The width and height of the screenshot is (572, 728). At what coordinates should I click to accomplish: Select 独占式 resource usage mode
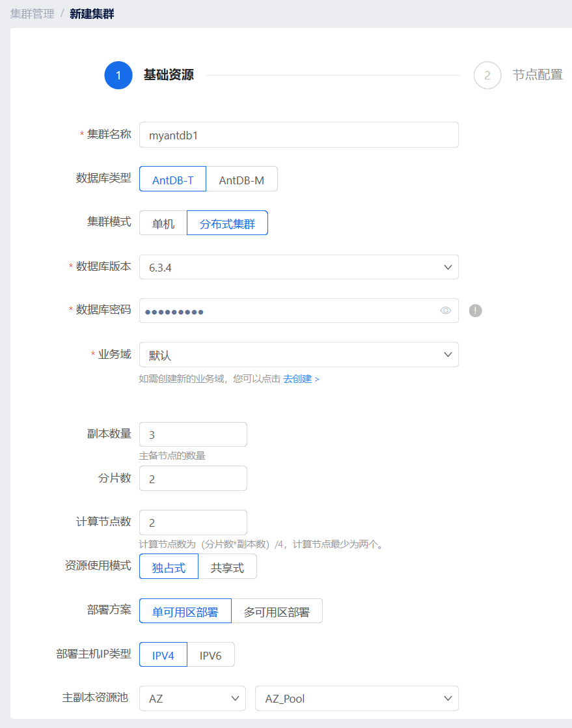[169, 567]
